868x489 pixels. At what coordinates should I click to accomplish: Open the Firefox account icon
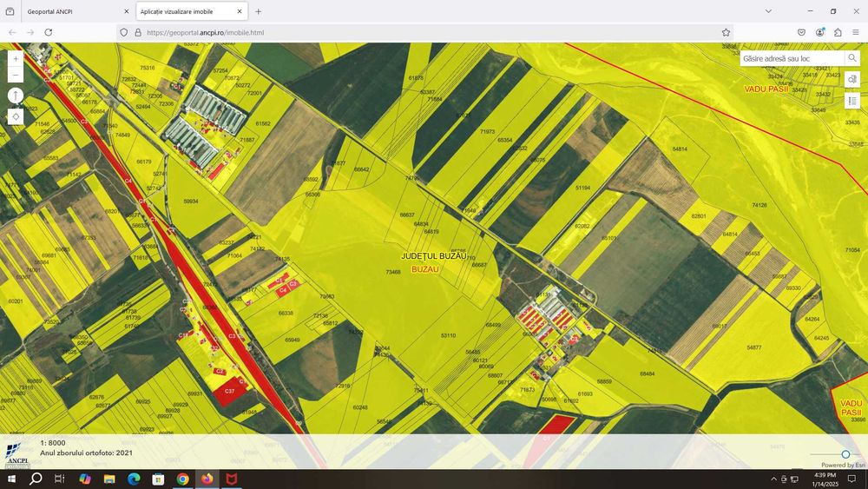820,32
